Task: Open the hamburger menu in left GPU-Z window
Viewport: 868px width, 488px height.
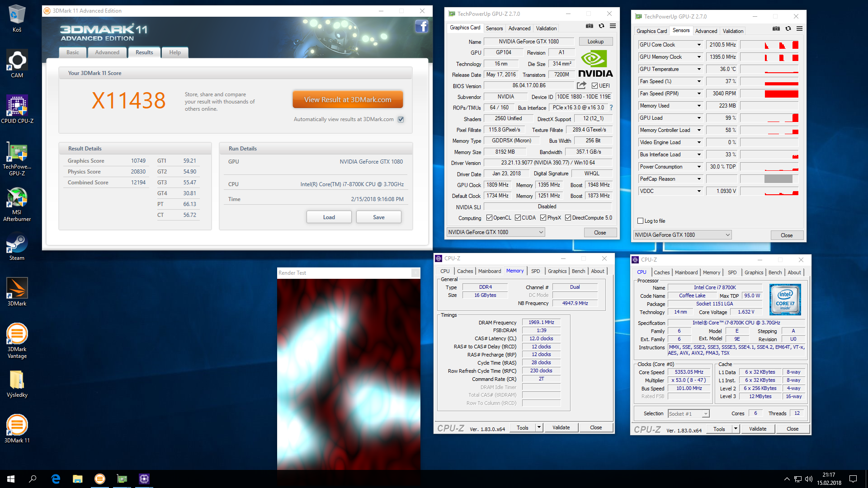Action: (x=613, y=26)
